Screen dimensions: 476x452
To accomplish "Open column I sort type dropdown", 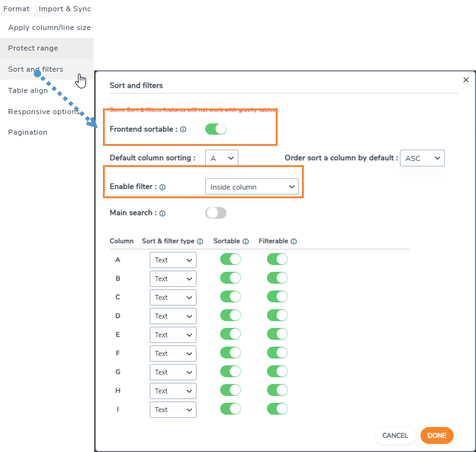I will pyautogui.click(x=173, y=410).
